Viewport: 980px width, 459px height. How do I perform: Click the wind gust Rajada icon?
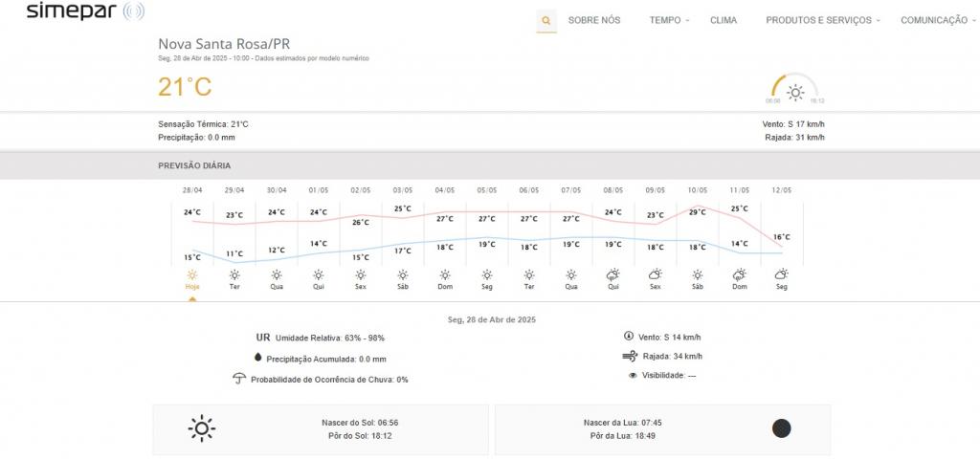[629, 356]
